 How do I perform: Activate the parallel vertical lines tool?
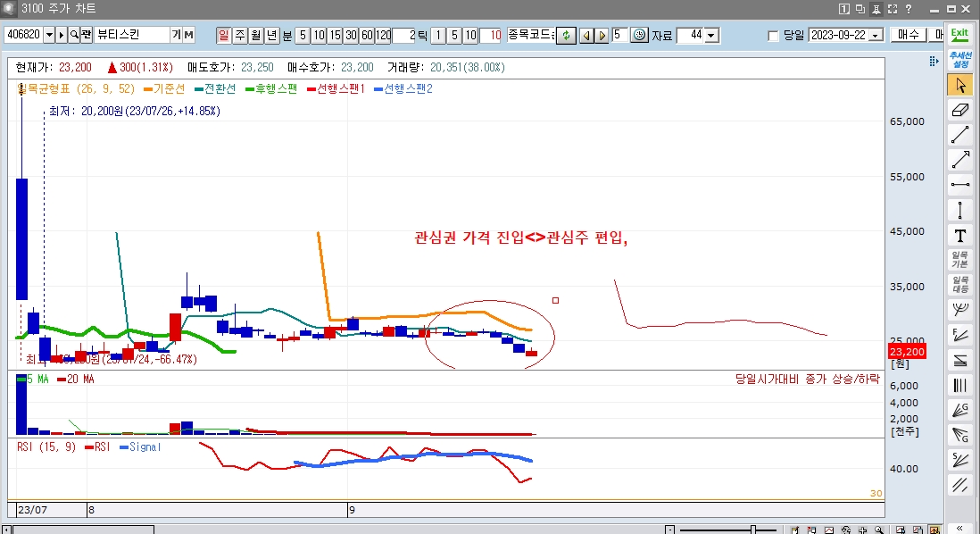coord(960,386)
